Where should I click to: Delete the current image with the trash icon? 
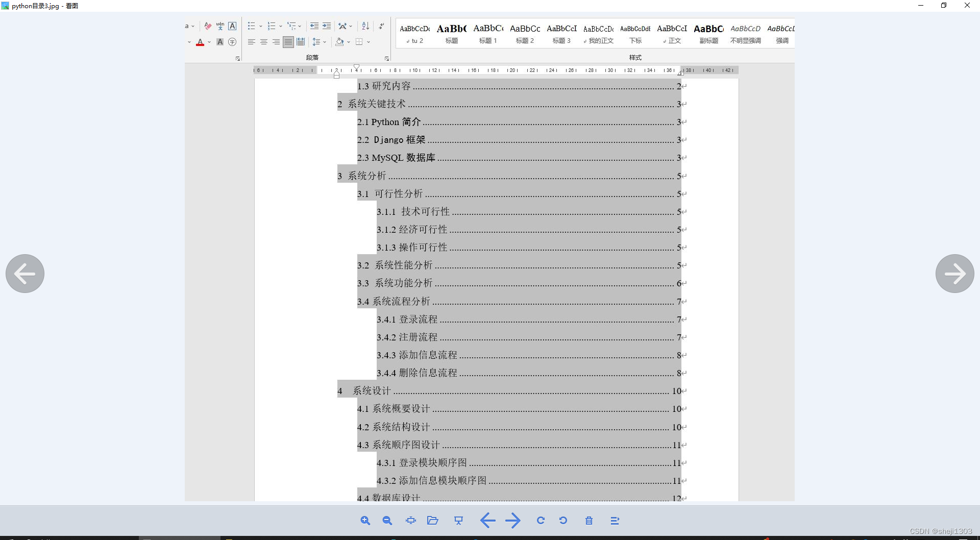[x=589, y=521]
